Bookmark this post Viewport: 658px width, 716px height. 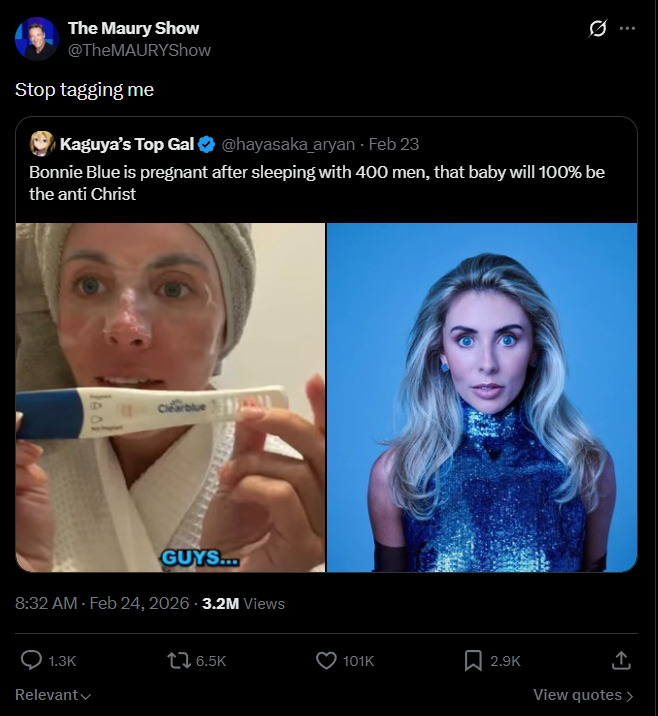[x=473, y=660]
